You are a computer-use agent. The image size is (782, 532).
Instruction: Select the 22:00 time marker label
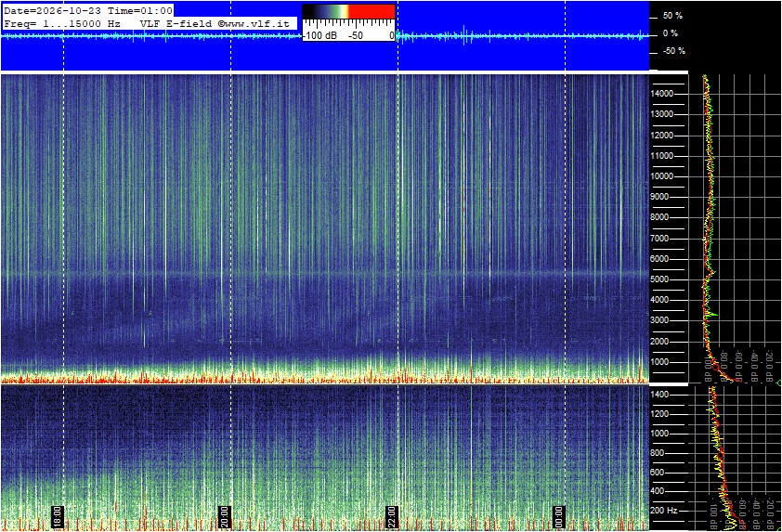click(x=393, y=516)
